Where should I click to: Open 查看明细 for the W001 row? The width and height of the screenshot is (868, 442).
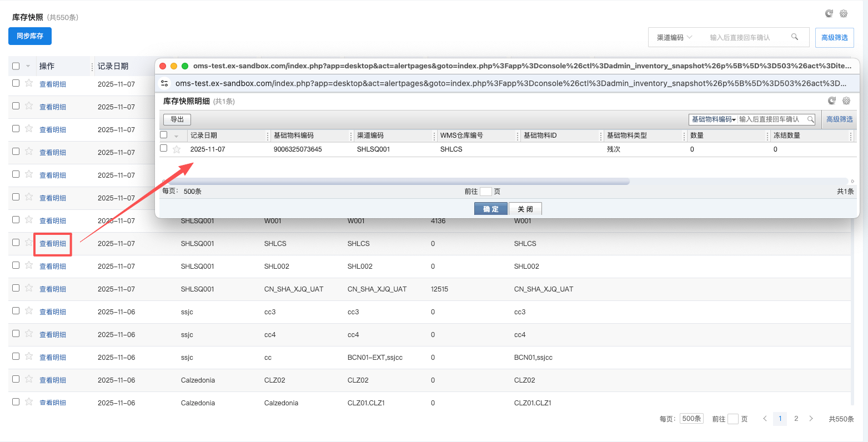[x=53, y=221]
